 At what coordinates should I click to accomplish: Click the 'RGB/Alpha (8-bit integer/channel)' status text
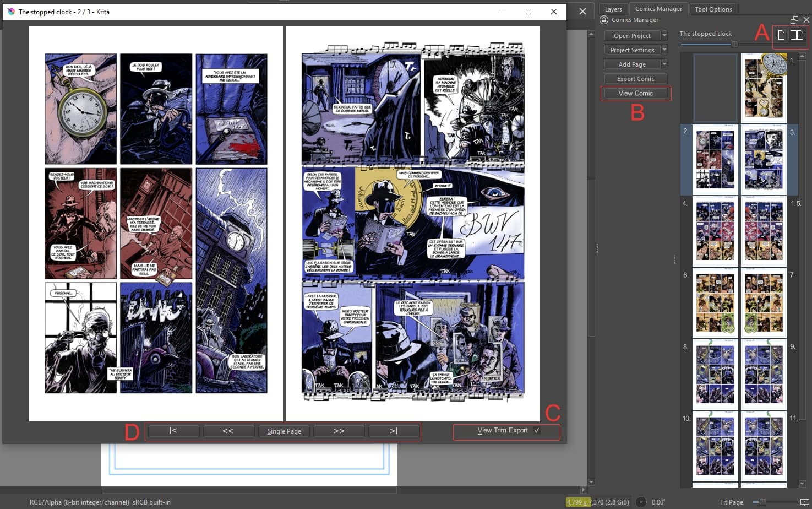pyautogui.click(x=79, y=502)
